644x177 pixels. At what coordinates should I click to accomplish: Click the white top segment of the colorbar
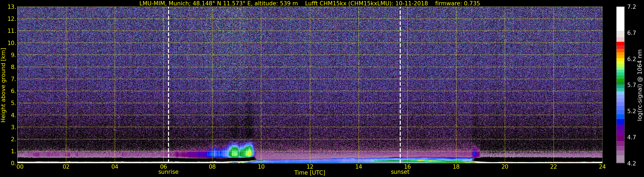tap(620, 19)
